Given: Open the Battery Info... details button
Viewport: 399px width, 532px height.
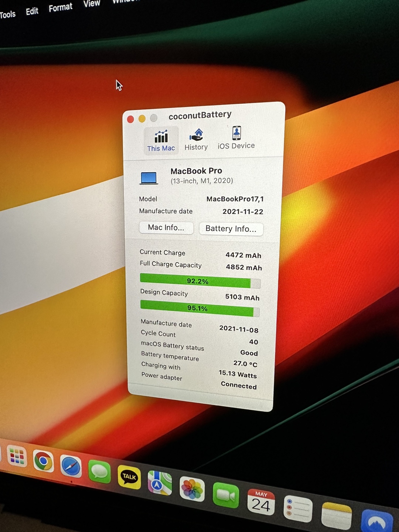Looking at the screenshot, I should pos(231,229).
